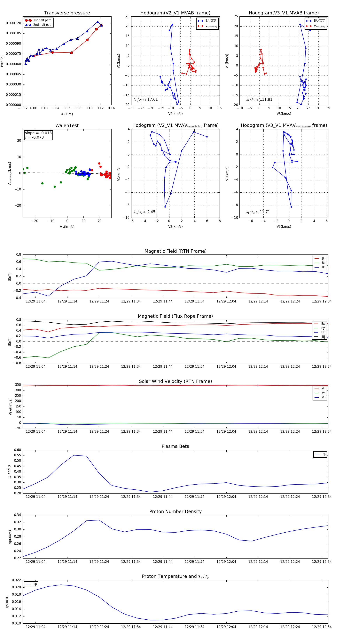Click the 'Plasma Beta' plot title

175,446
